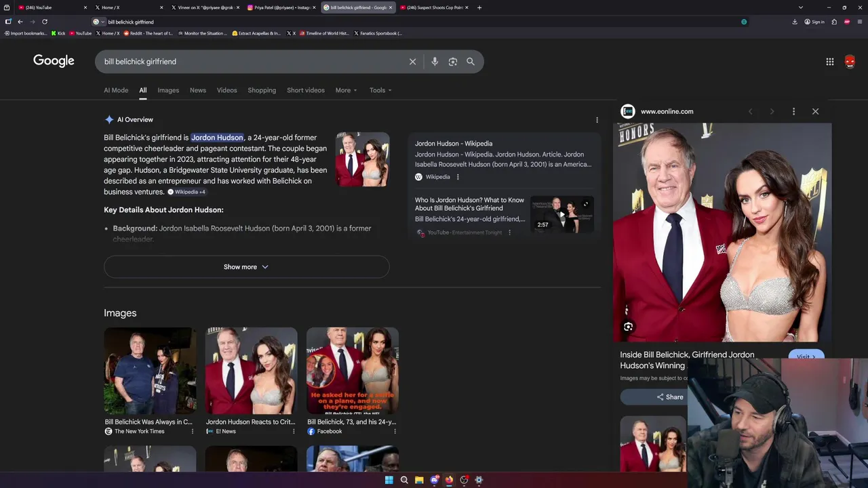Search inside image with lens icon

(x=628, y=327)
